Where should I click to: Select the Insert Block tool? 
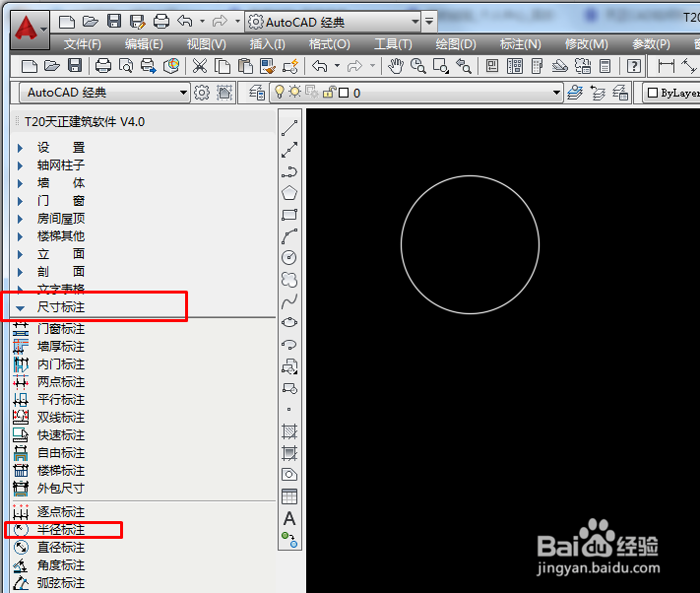click(x=289, y=366)
